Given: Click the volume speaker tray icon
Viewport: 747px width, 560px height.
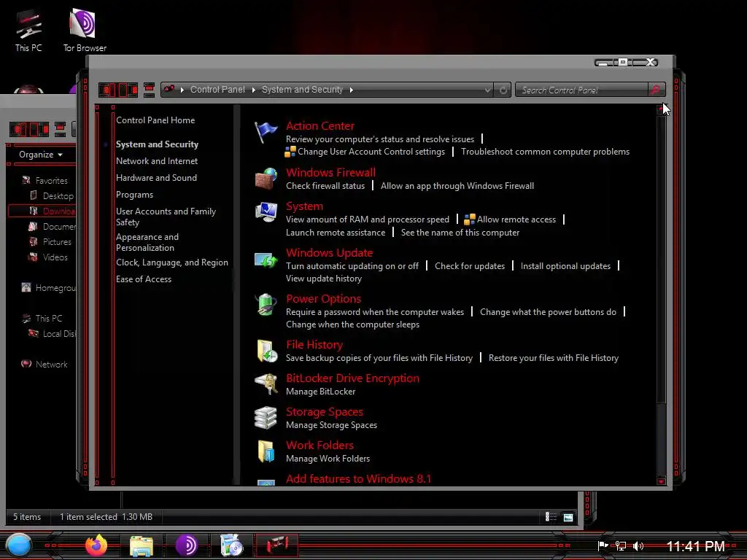Looking at the screenshot, I should click(x=639, y=545).
